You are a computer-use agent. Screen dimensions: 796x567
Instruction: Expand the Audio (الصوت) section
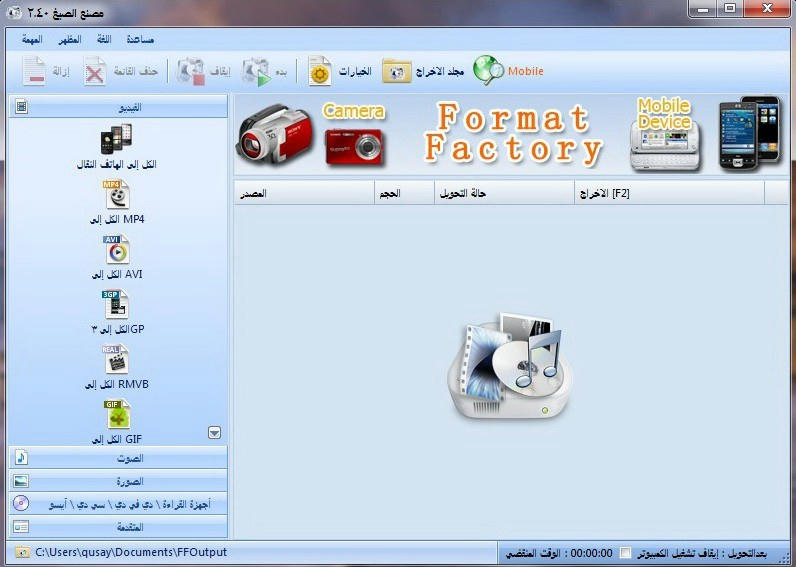point(118,458)
